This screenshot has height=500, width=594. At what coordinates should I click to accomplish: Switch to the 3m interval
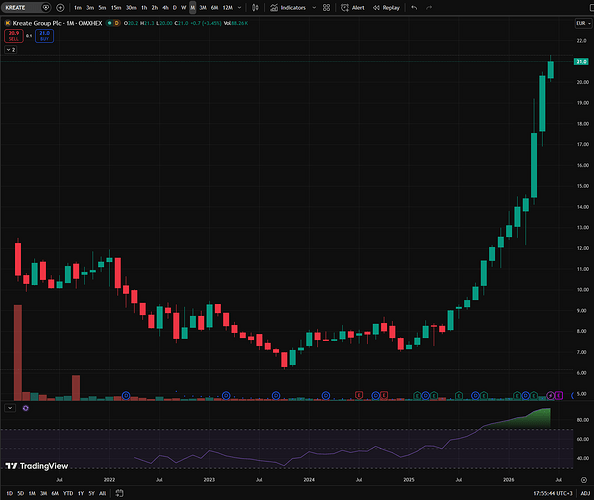90,8
